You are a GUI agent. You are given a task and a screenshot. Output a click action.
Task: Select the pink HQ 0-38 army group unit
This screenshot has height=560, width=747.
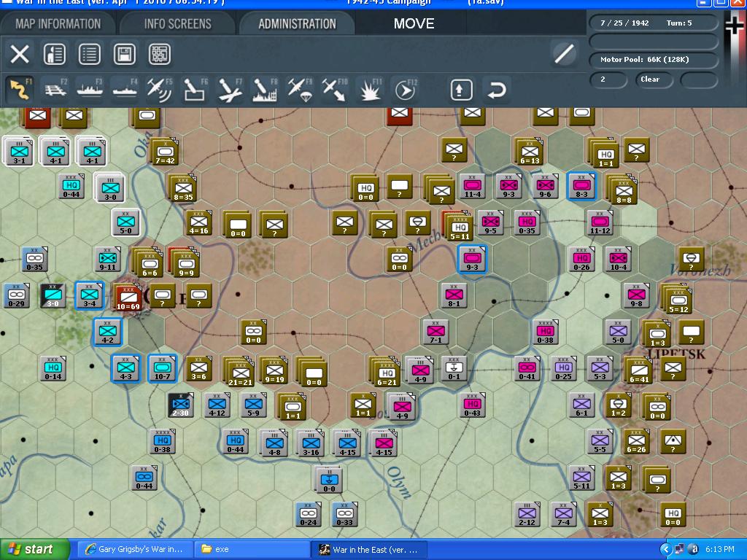(546, 332)
